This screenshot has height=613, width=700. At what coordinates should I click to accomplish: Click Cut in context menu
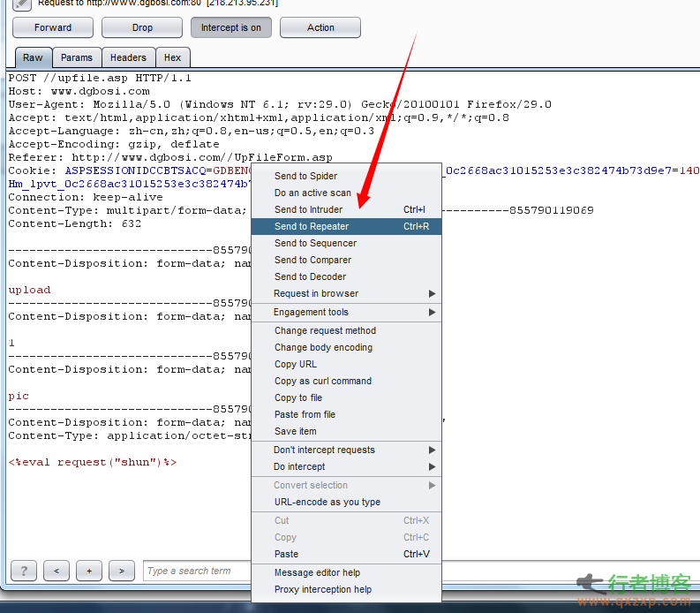tap(346, 520)
